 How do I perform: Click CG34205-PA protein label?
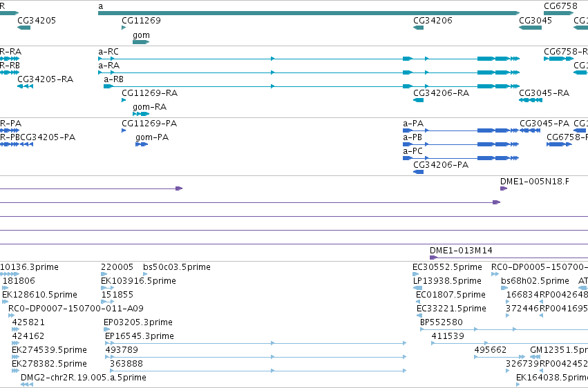[48, 137]
